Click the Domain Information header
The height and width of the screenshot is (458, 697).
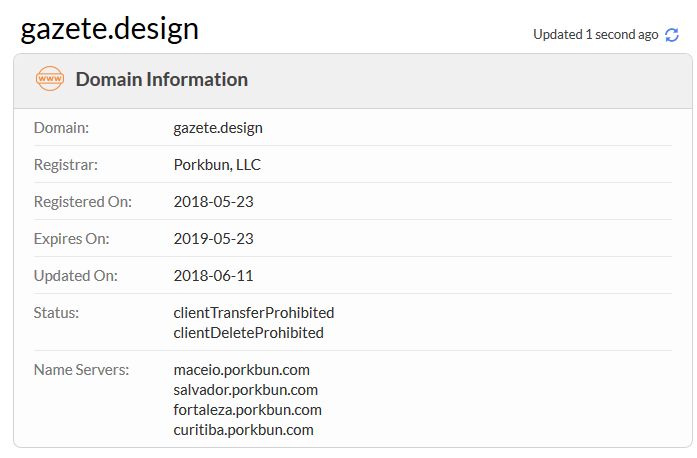pyautogui.click(x=162, y=80)
